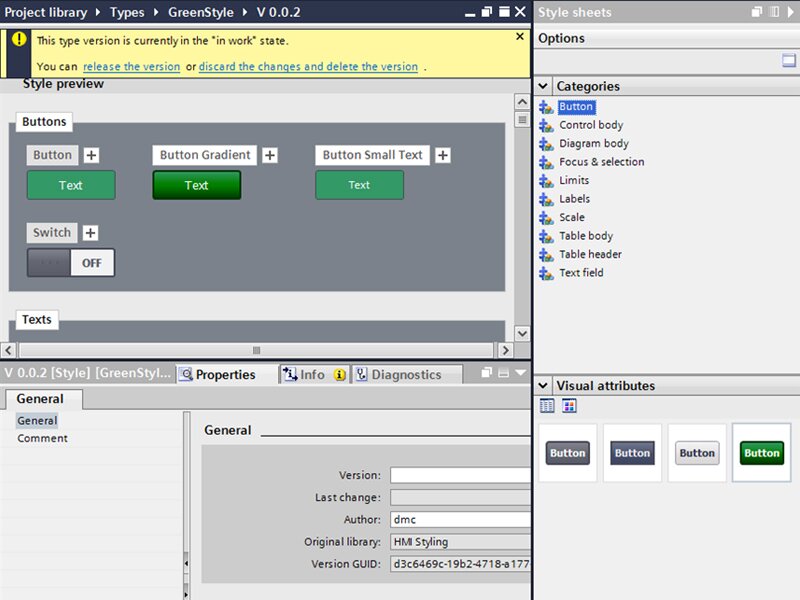Click the yellow info indicator on Info tab
Screen dimensions: 800x600
339,375
